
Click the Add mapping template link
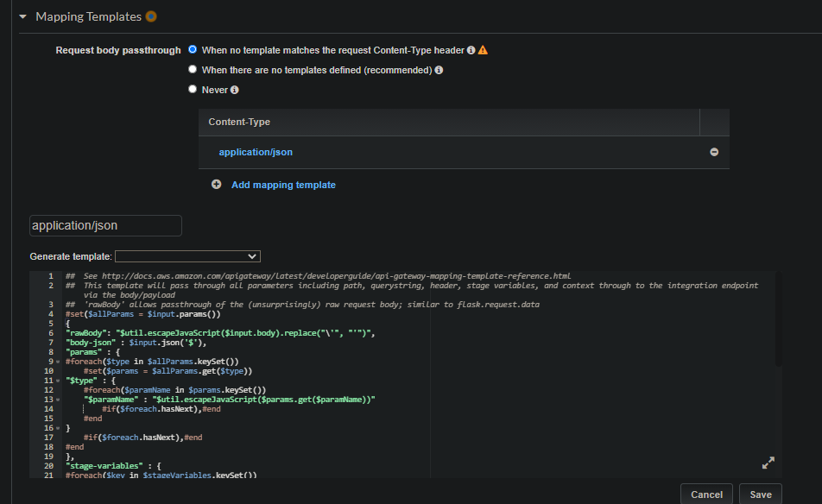[x=283, y=185]
